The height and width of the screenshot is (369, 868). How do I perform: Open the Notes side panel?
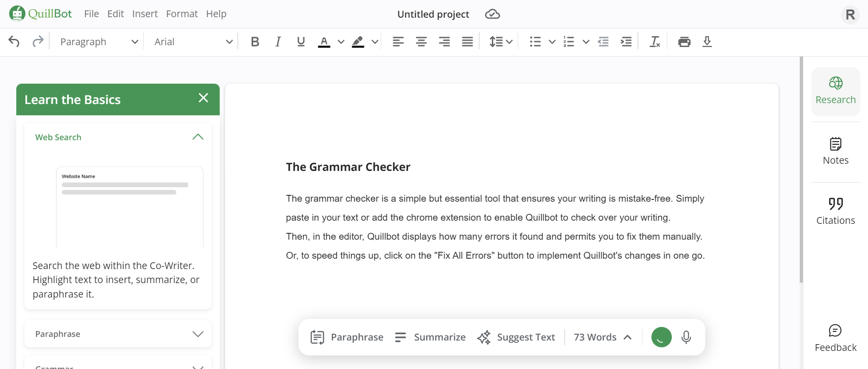coord(835,151)
